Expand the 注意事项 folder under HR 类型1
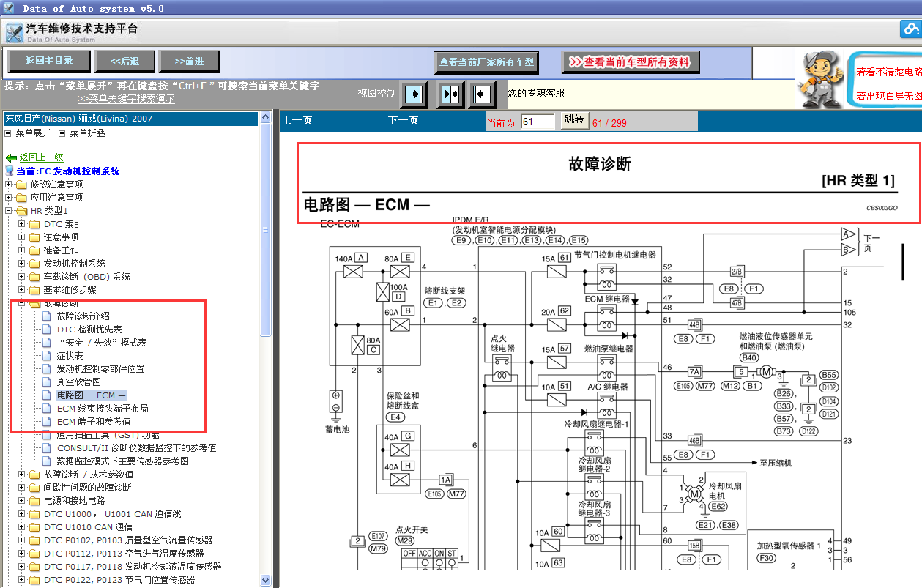Screen dimensions: 922x588 (x=21, y=237)
